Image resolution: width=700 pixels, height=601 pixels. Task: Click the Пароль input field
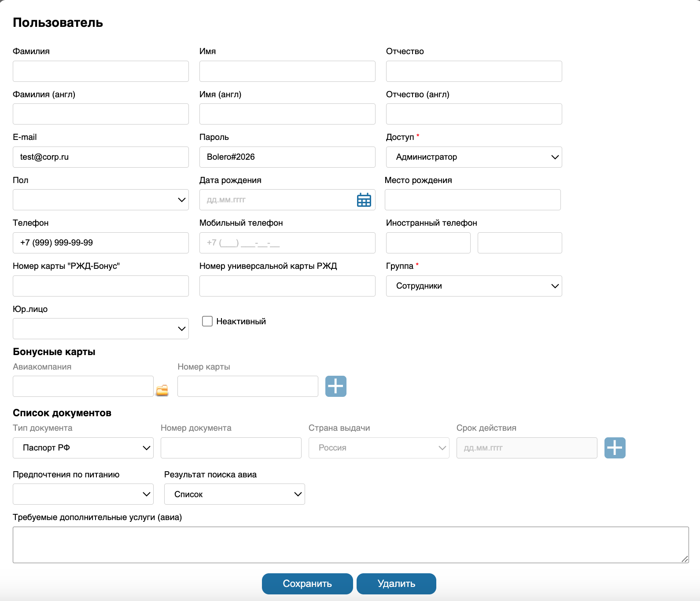tap(287, 157)
